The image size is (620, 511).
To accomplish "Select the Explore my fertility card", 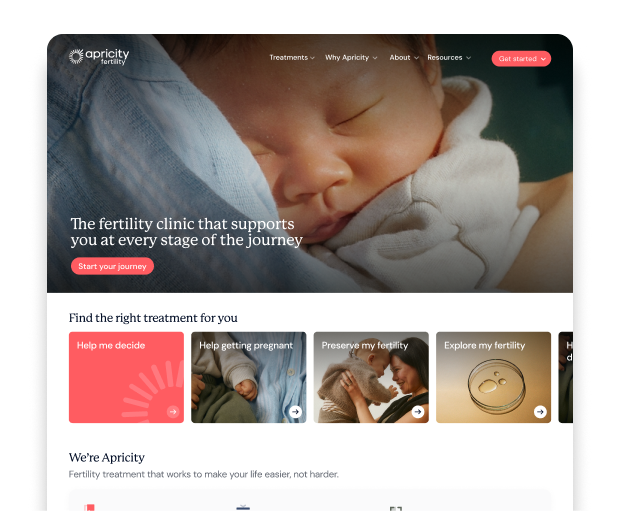I will click(x=493, y=377).
